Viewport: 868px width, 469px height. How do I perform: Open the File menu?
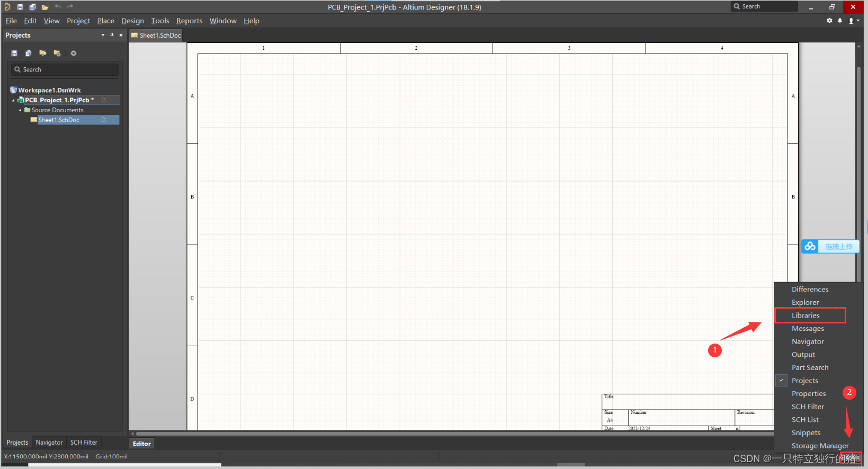[11, 21]
